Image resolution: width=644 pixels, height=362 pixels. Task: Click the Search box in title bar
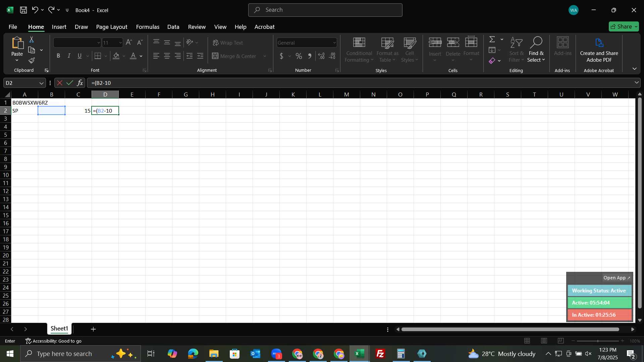[x=325, y=10]
